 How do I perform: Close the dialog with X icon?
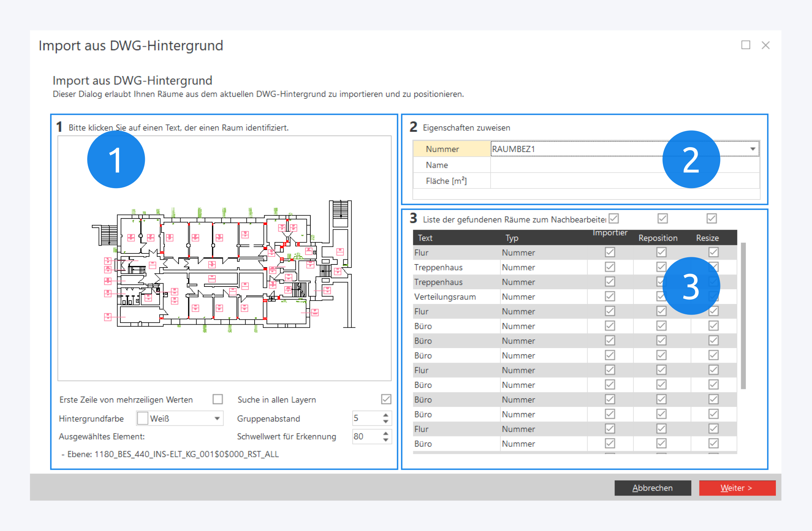click(x=766, y=45)
